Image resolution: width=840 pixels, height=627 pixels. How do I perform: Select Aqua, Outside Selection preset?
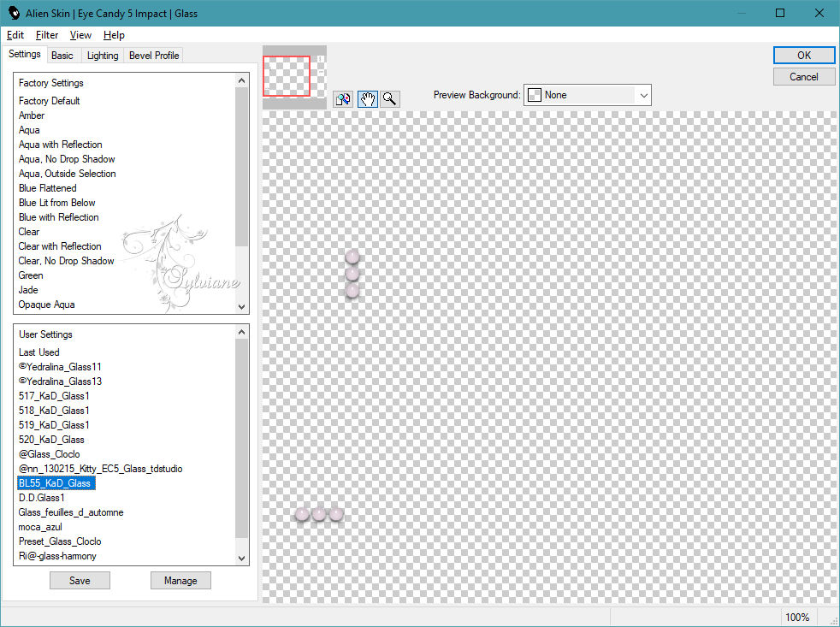pos(67,173)
